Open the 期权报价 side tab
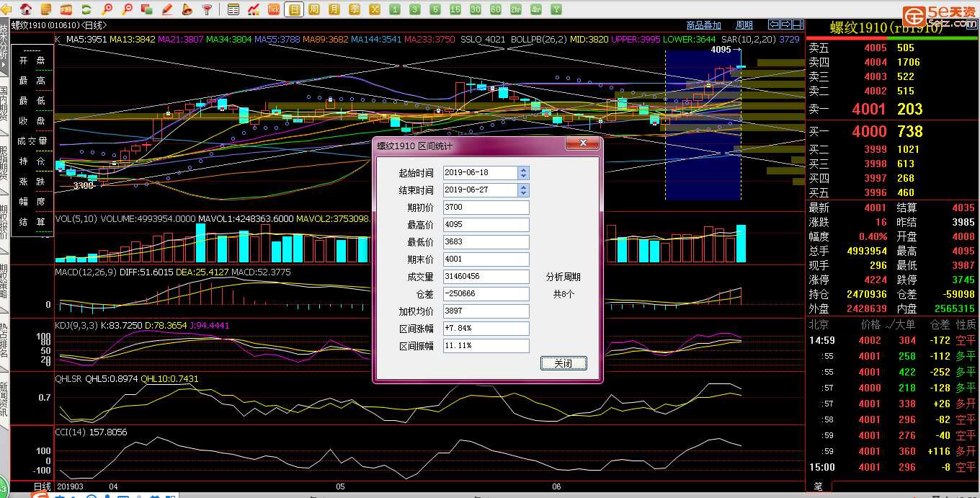The height and width of the screenshot is (498, 980). [4, 223]
